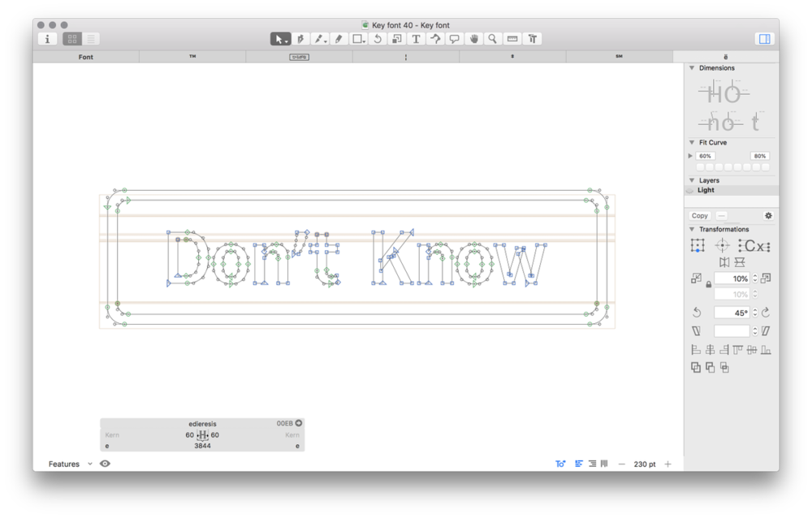Switch to grid view of glyphs
Viewport: 812px width, 518px height.
click(x=72, y=39)
